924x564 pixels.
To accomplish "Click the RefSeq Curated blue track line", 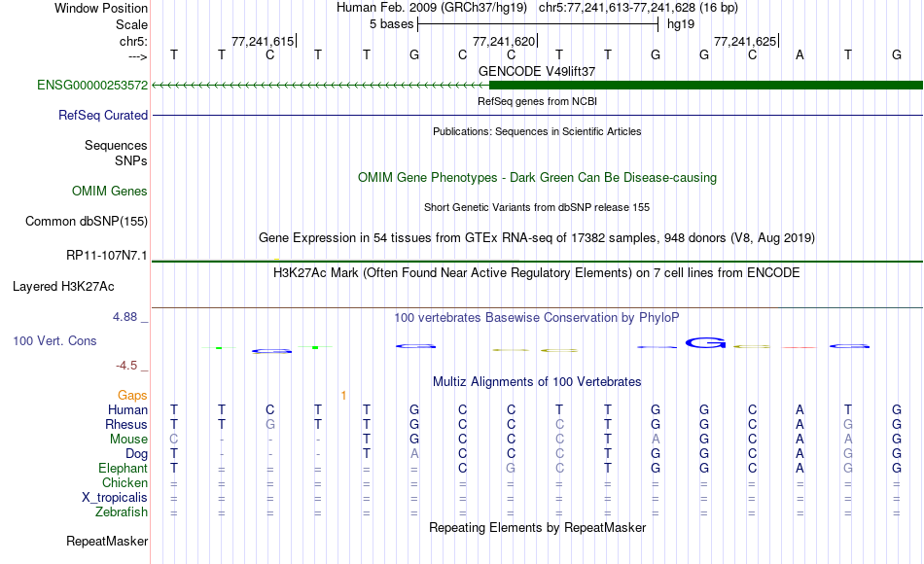I will click(538, 115).
